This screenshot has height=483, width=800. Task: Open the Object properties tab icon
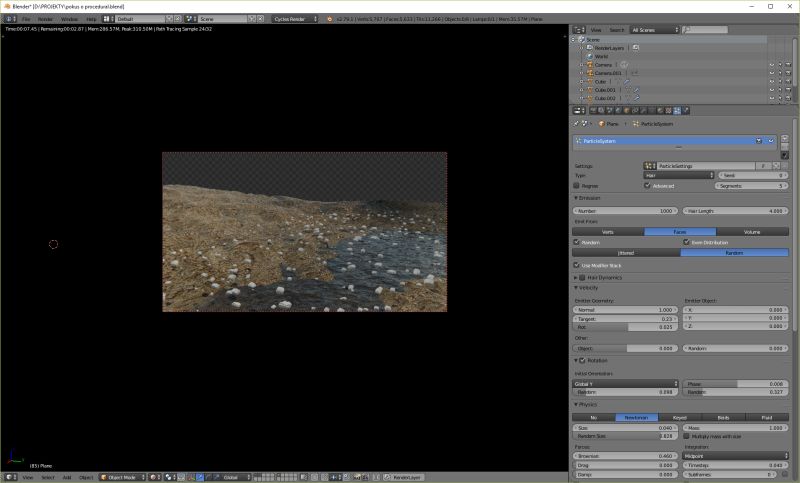click(626, 110)
